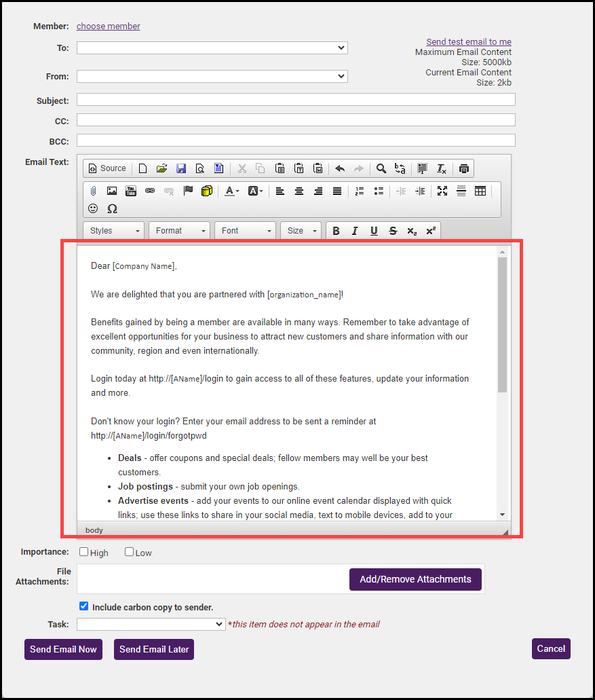Click the yellow database fields icon
The width and height of the screenshot is (595, 700).
207,191
